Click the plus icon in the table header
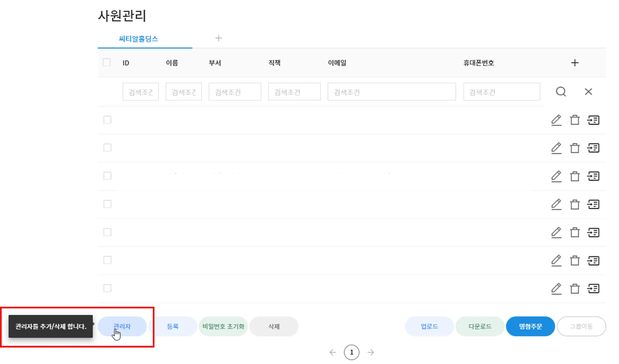This screenshot has height=364, width=619. [575, 63]
